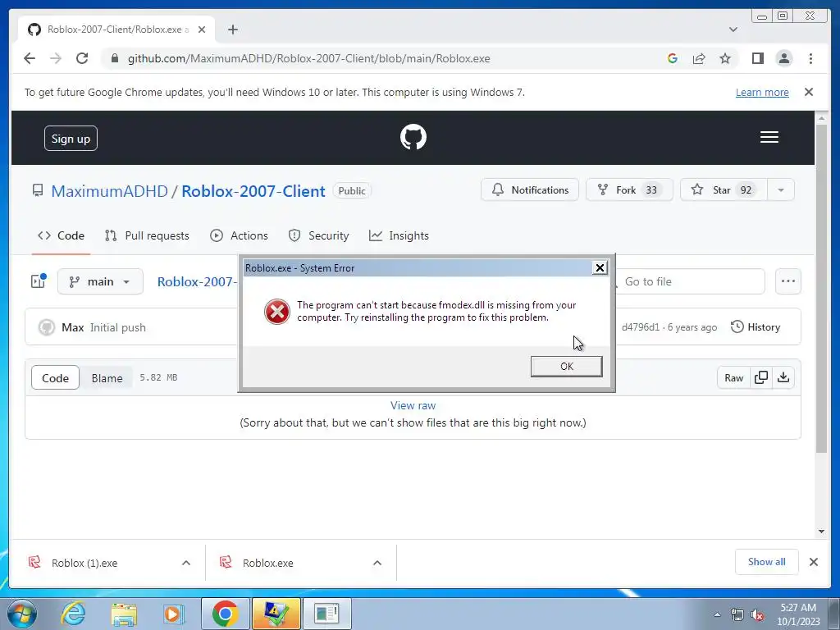
Task: Open the Roblox-2007-Client repository link
Action: (253, 191)
